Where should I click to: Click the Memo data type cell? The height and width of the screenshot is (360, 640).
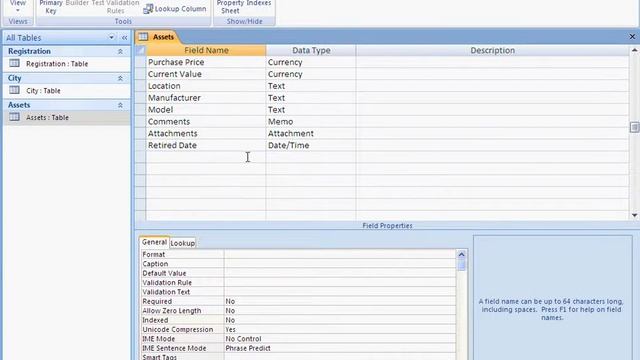click(x=311, y=121)
